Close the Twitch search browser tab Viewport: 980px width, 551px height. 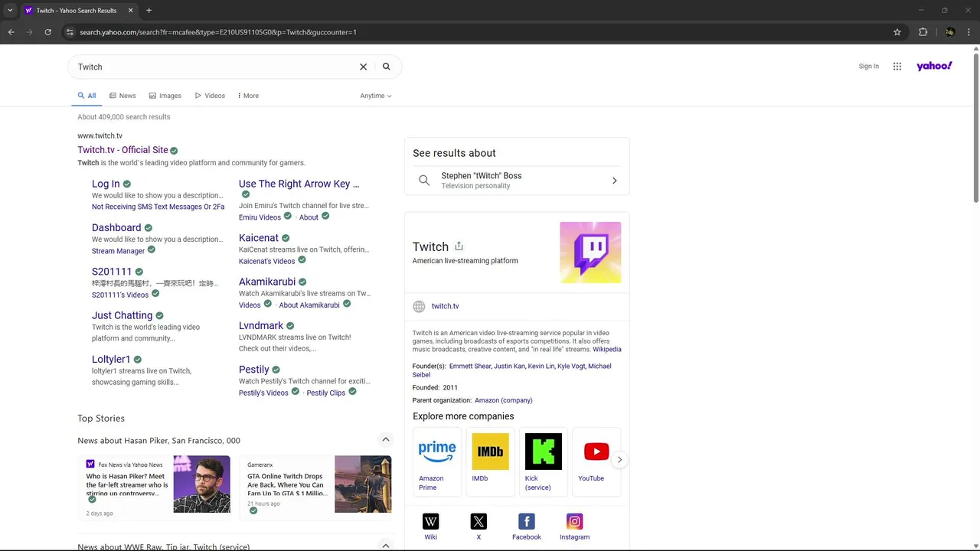[130, 11]
